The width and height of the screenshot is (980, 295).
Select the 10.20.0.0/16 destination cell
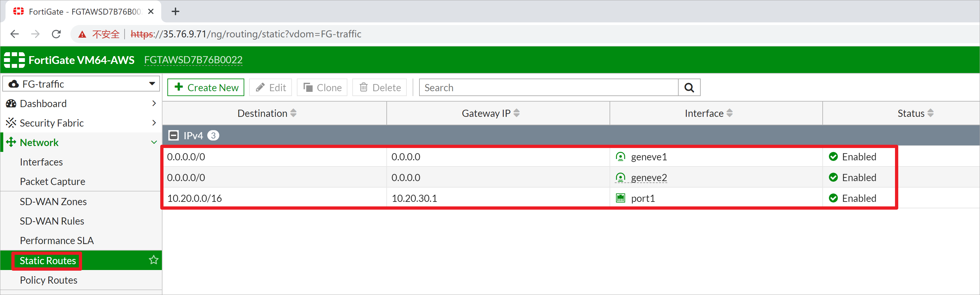click(x=194, y=198)
